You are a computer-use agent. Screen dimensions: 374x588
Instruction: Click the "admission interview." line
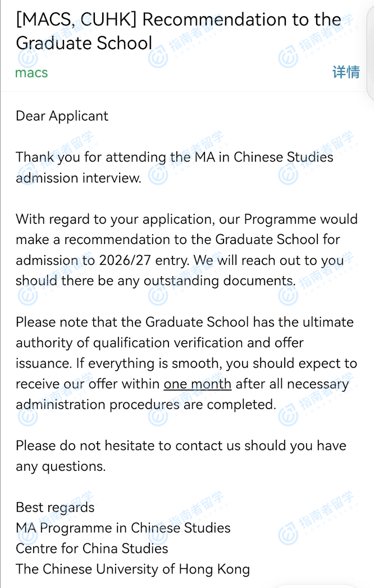point(78,178)
